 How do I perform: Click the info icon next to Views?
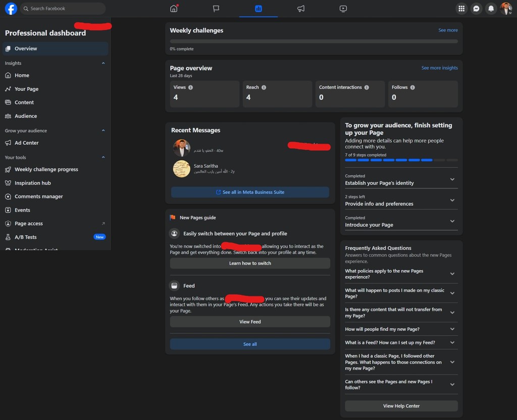190,87
